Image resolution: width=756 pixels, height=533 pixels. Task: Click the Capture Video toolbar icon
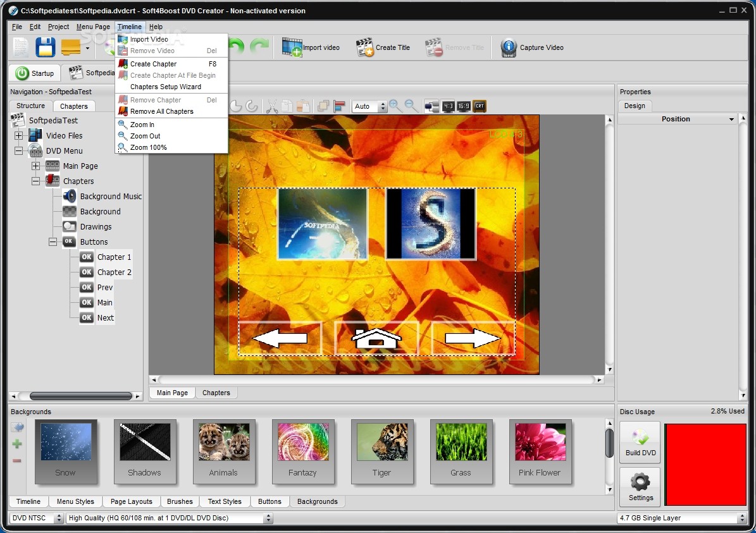pos(508,47)
